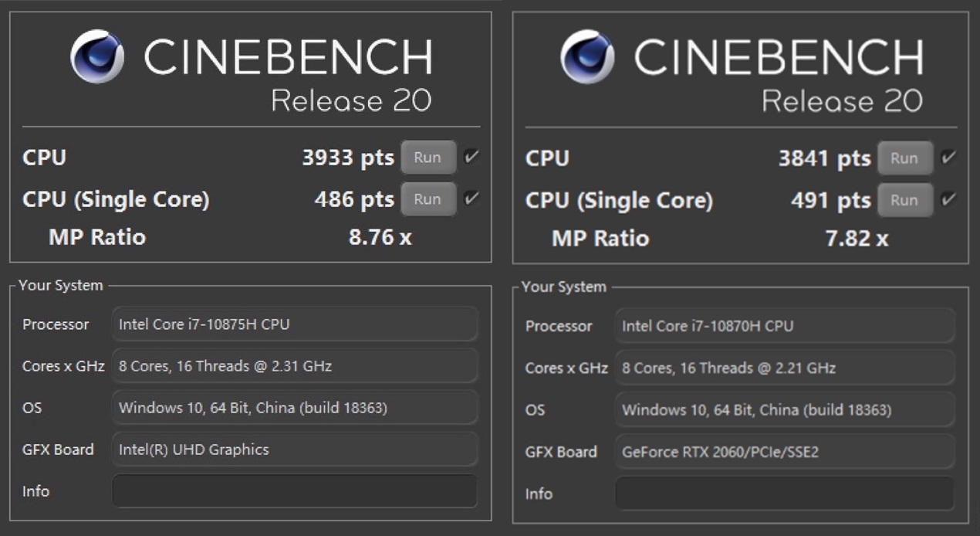Click the empty Info field in left panel

pos(295,491)
